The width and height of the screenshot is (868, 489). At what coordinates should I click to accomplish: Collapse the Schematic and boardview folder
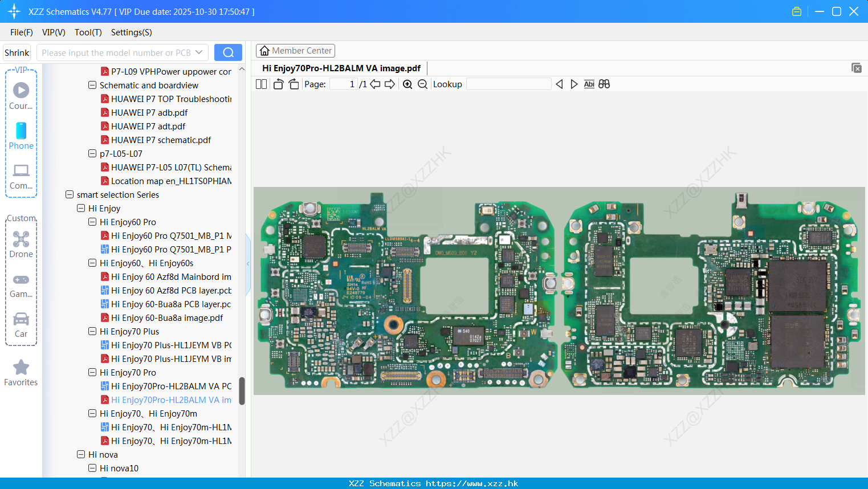(x=92, y=85)
